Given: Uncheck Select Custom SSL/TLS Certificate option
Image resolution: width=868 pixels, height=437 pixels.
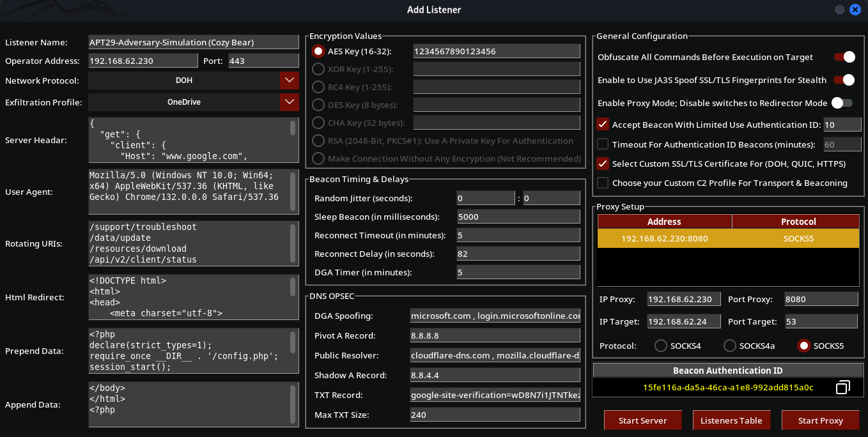Looking at the screenshot, I should click(602, 164).
